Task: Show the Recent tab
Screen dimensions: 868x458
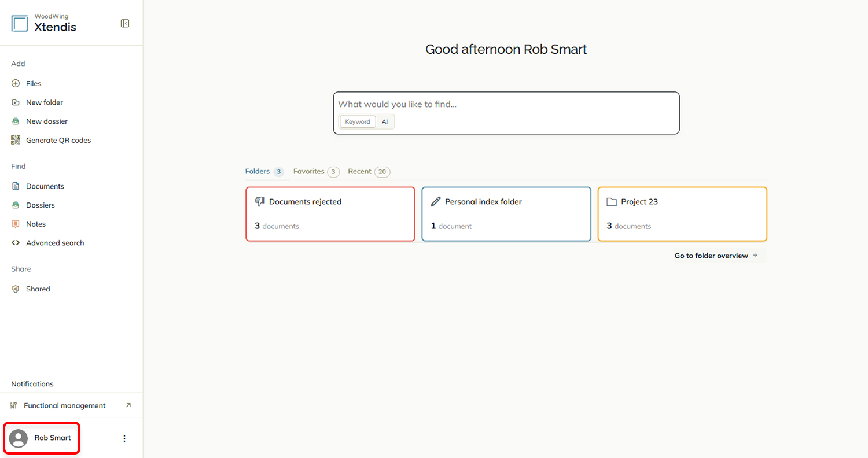Action: coord(369,172)
